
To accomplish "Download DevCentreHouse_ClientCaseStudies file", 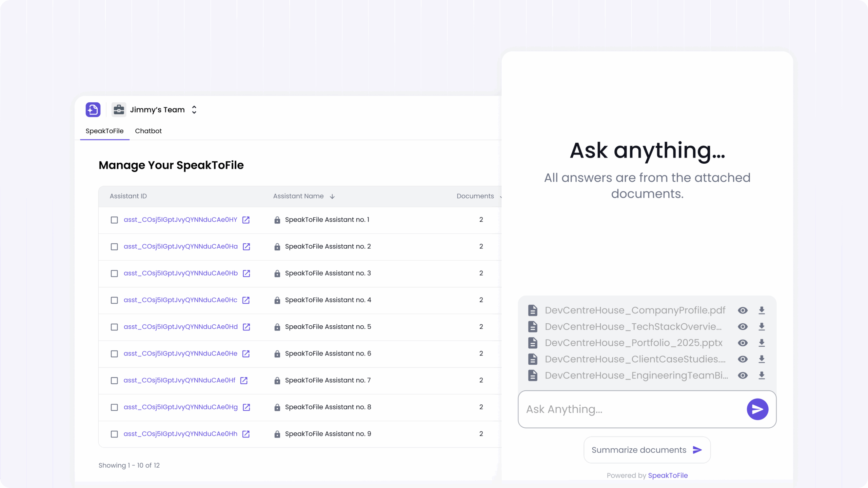I will click(x=762, y=359).
